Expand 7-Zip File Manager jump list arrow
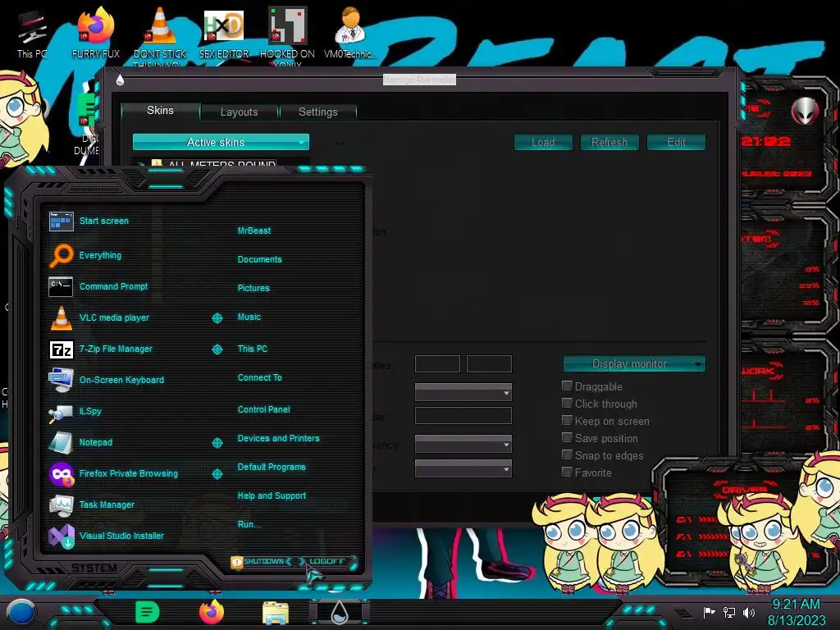840x630 pixels. (x=217, y=349)
